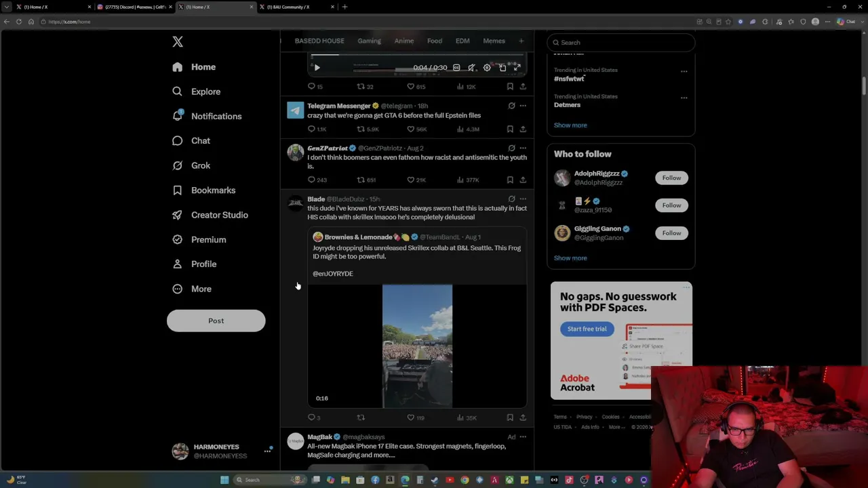868x488 pixels.
Task: Ask Grok about the Telegram Messenger post
Action: pyautogui.click(x=511, y=106)
